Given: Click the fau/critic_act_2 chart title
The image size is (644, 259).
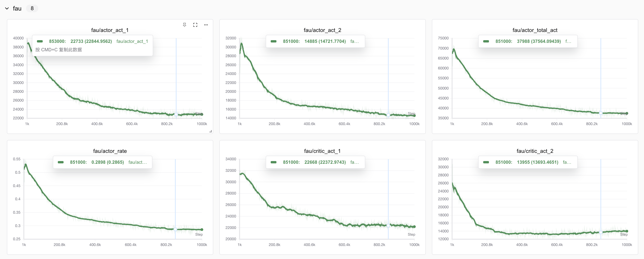Looking at the screenshot, I should tap(535, 151).
